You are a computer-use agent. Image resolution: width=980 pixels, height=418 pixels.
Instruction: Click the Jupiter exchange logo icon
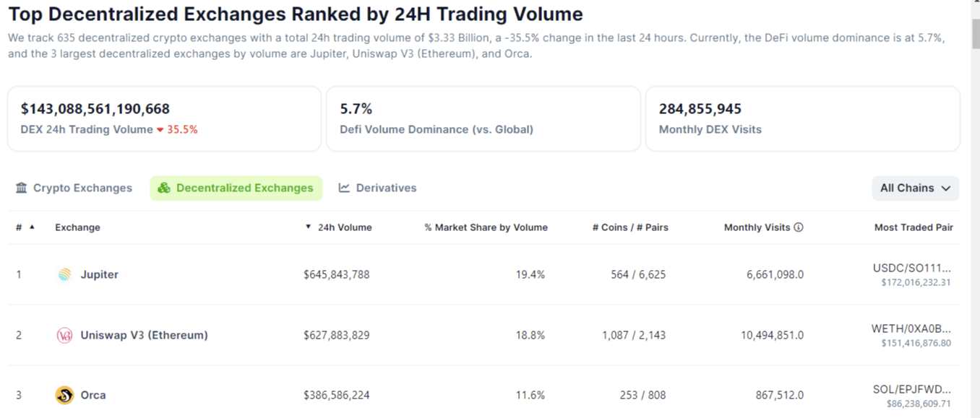(64, 274)
